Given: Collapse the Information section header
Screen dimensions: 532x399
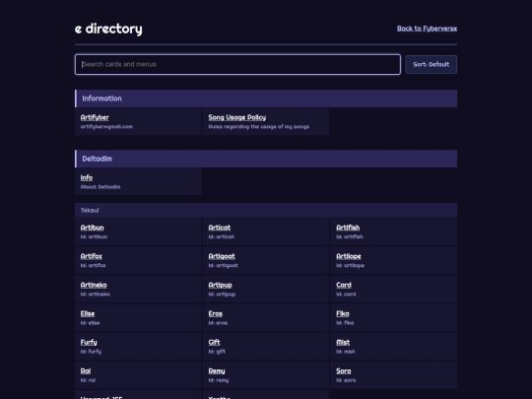Looking at the screenshot, I should tap(266, 99).
